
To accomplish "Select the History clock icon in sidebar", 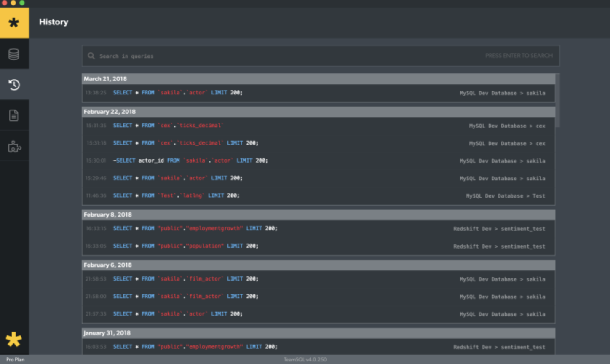I will [14, 84].
